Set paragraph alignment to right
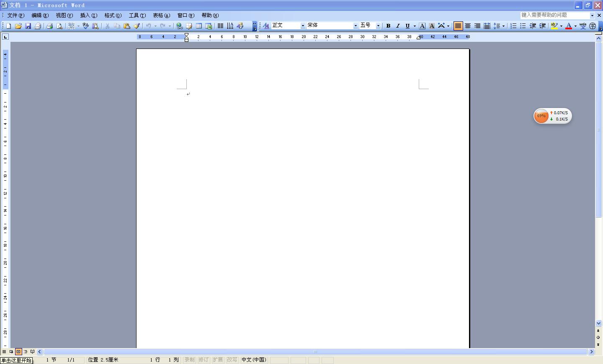This screenshot has width=603, height=364. 477,26
